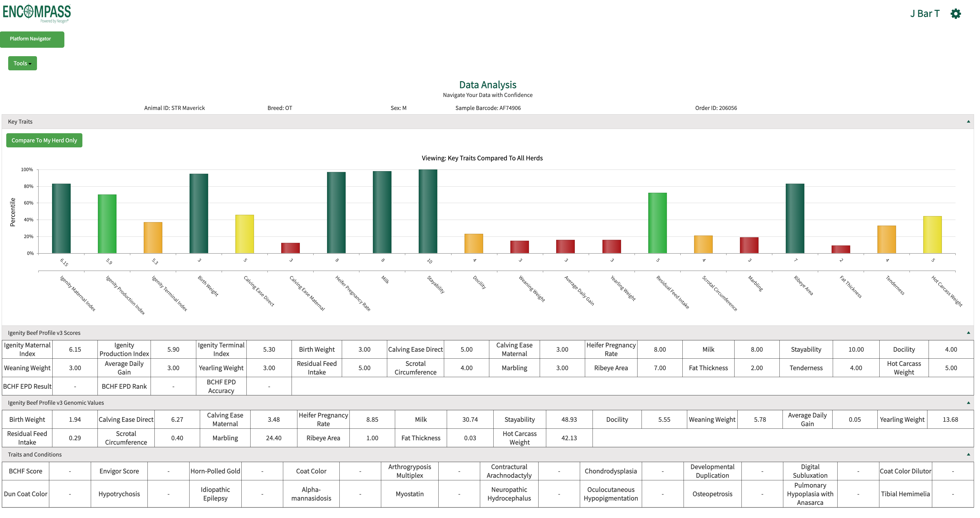Click the Myostatin label cell
This screenshot has height=518, width=980.
coord(409,494)
